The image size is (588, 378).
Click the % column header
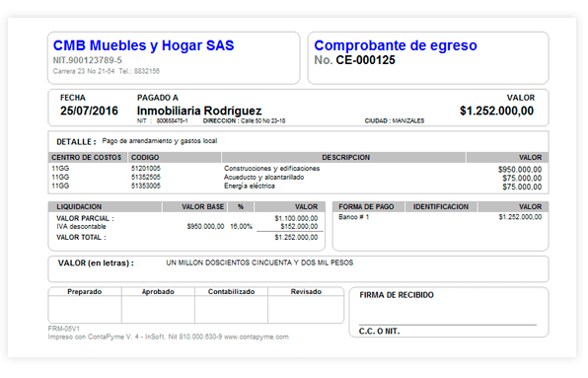coord(241,207)
